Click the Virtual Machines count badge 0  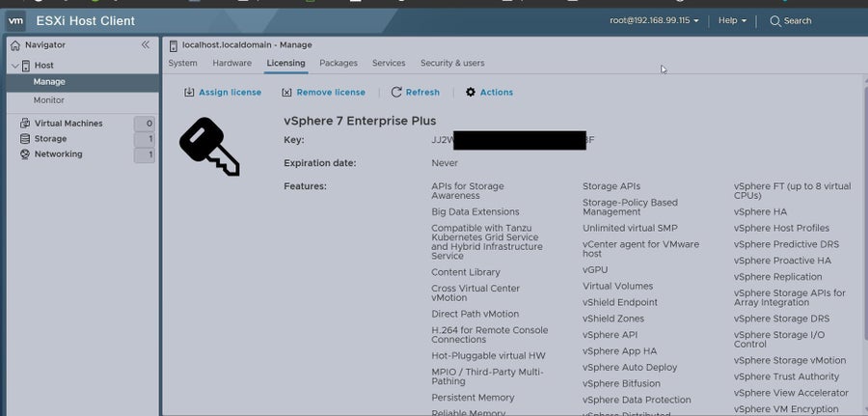144,124
